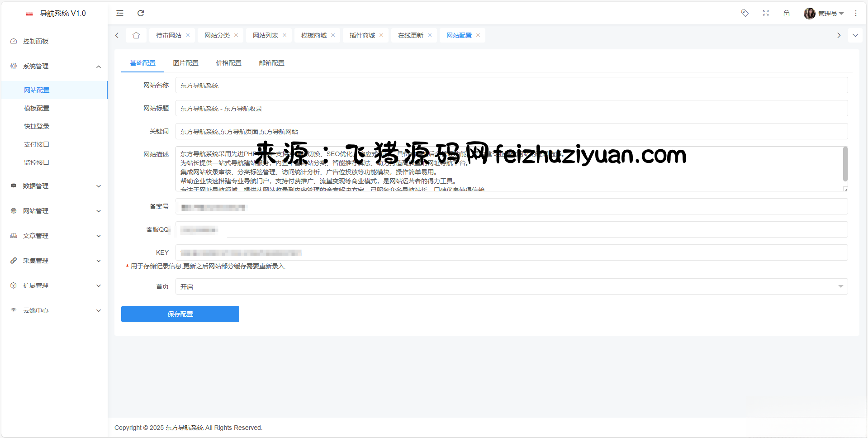868x438 pixels.
Task: Toggle fullscreen mode icon
Action: click(766, 13)
